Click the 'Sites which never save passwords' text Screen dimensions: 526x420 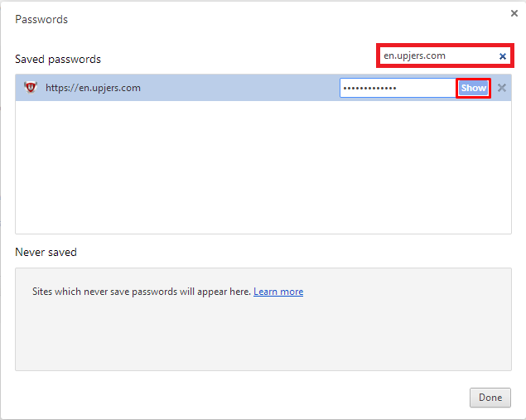141,292
